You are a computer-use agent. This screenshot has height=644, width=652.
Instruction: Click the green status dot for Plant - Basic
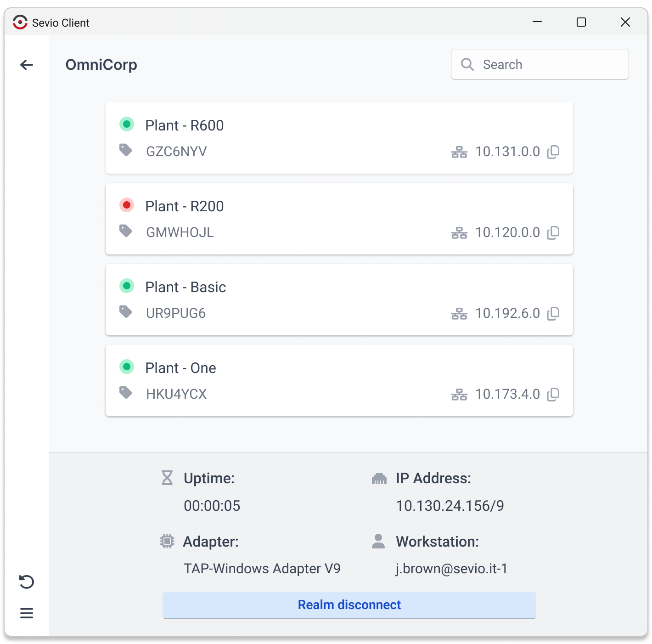point(127,286)
